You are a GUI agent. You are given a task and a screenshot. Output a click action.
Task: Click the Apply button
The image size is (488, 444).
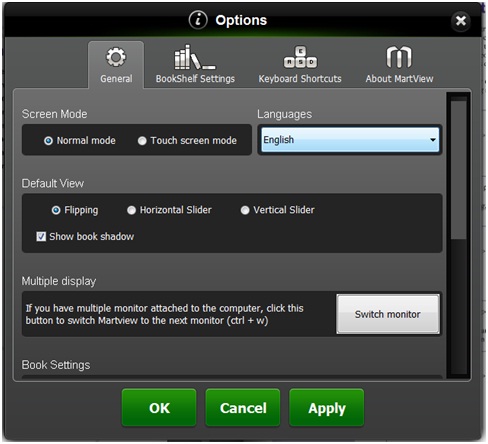[x=327, y=408]
